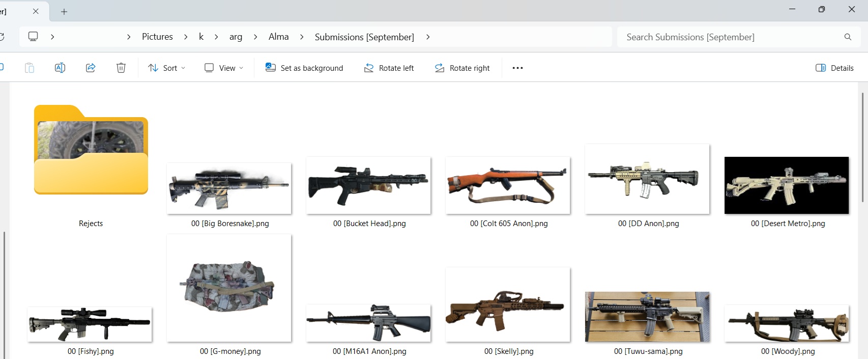
Task: Expand chevron after k breadcrumb
Action: coord(216,37)
